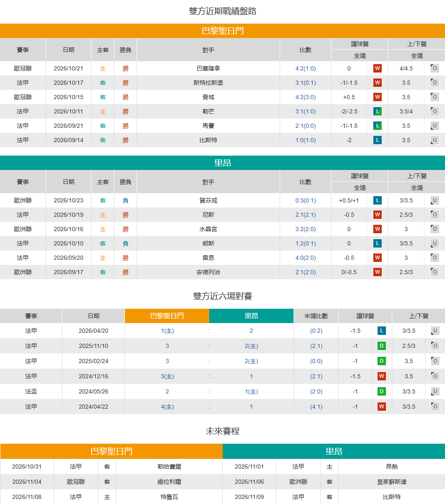Click opponent 昂熱 in 里昂's upcoming fixtures
The image size is (445, 504).
click(x=391, y=466)
